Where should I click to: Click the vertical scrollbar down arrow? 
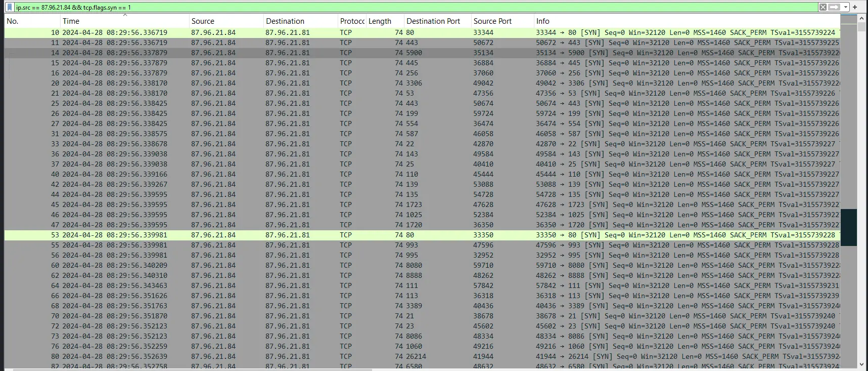point(861,364)
